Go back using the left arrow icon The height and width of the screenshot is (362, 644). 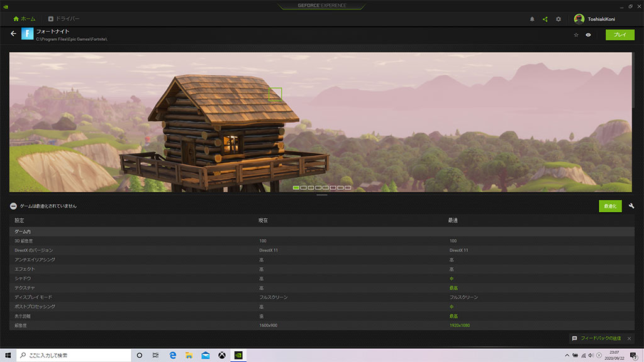pyautogui.click(x=13, y=34)
